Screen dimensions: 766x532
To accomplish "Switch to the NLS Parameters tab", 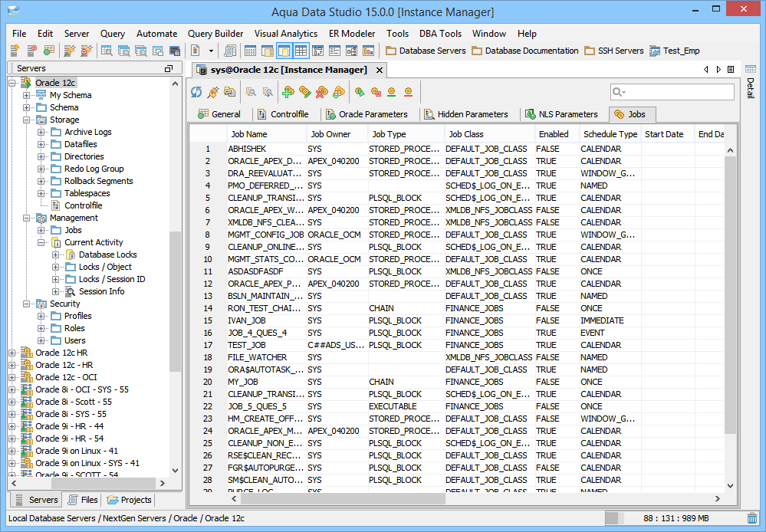I will [x=561, y=114].
